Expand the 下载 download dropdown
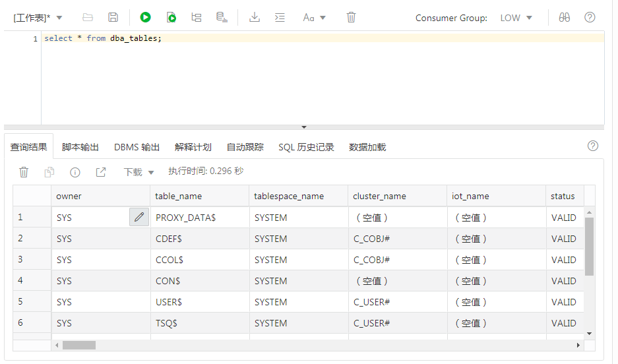The image size is (618, 364). point(139,172)
